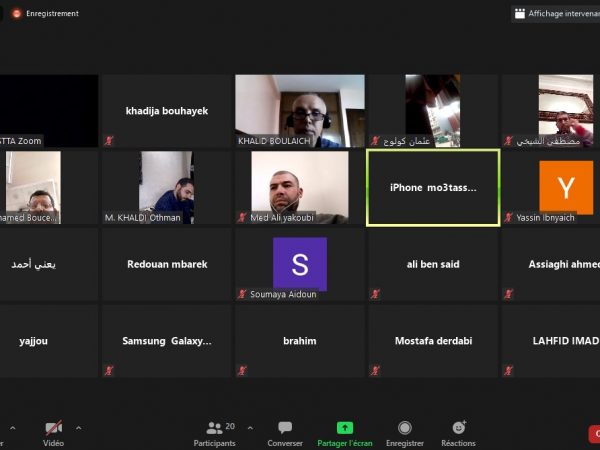Click muted mic icon on Yassin Ibnyaich
600x450 pixels.
[508, 217]
